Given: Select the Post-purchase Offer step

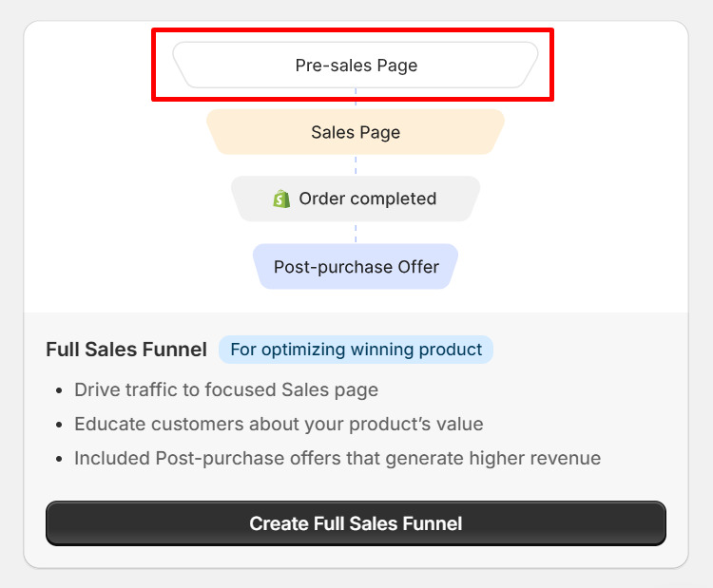Looking at the screenshot, I should click(356, 266).
